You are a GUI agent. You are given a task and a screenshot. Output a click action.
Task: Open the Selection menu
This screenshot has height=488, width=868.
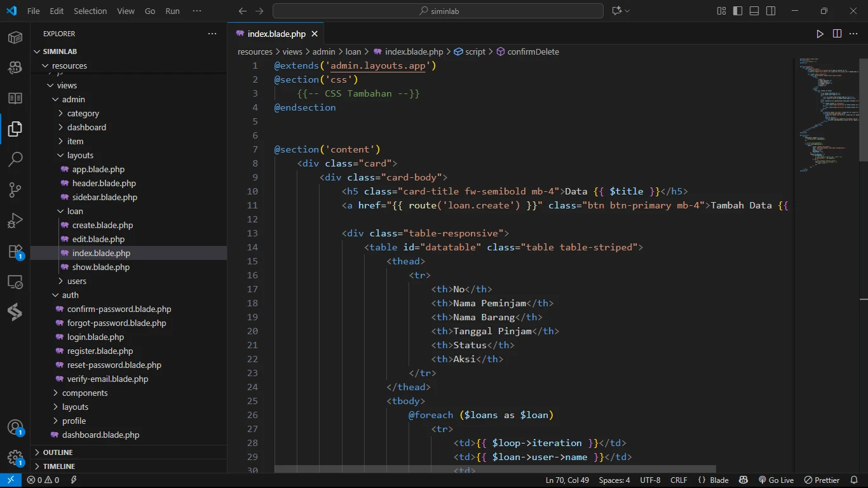click(x=90, y=11)
